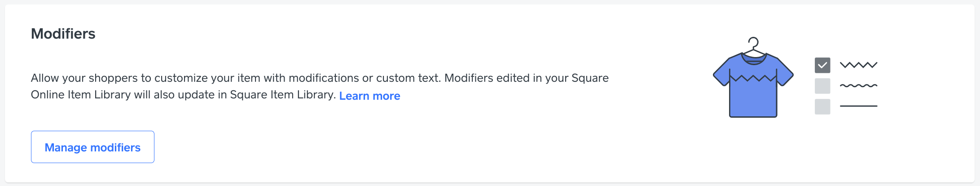980x186 pixels.
Task: Click the bottom unchecked gray box
Action: point(822,106)
